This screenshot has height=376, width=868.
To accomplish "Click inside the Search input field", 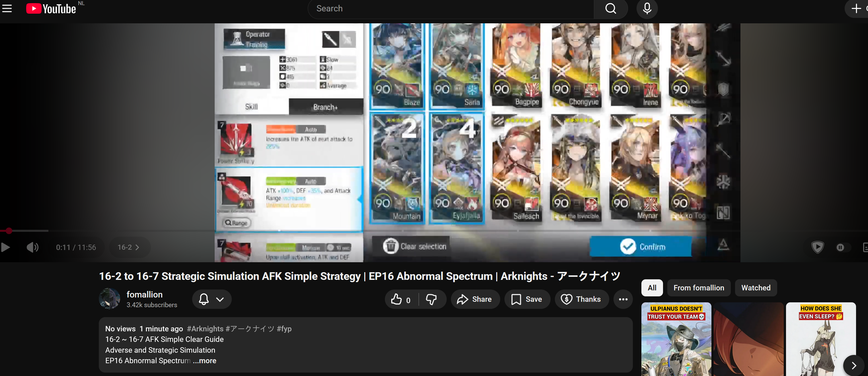I will (450, 9).
